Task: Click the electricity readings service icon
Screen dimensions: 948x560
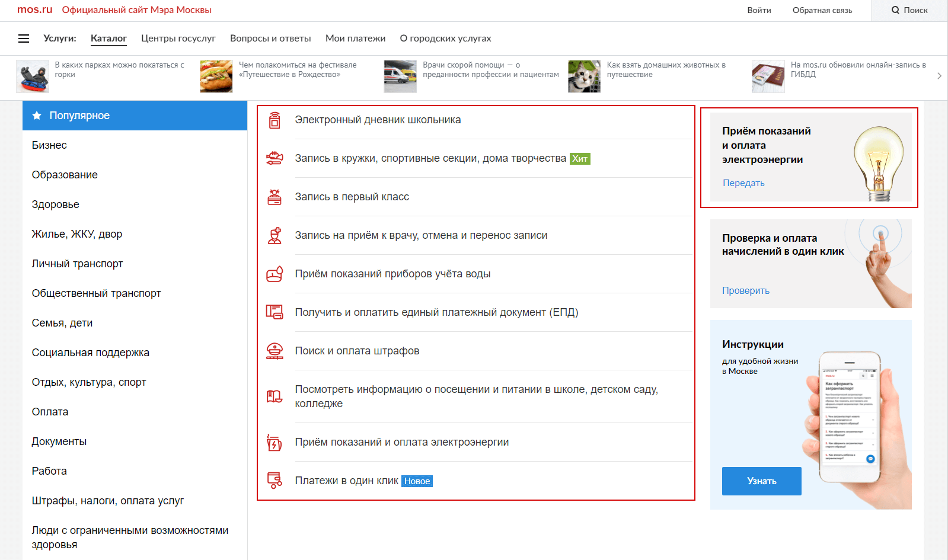Action: (274, 443)
